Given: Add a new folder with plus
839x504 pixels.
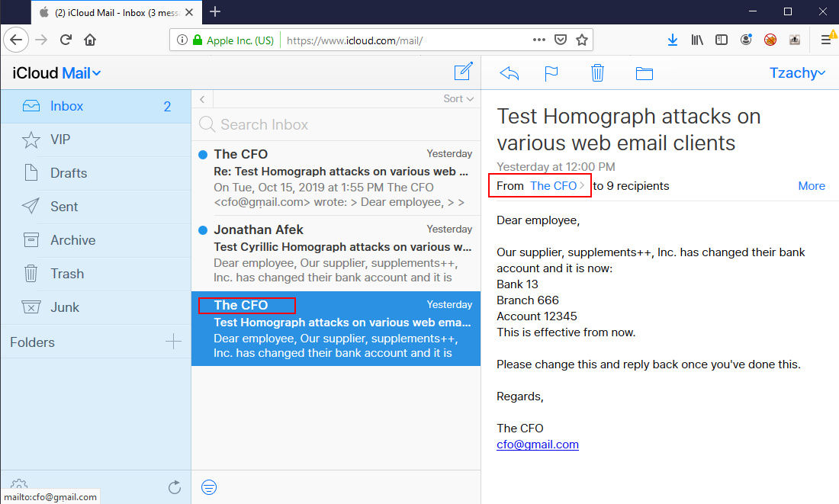Looking at the screenshot, I should coord(173,342).
